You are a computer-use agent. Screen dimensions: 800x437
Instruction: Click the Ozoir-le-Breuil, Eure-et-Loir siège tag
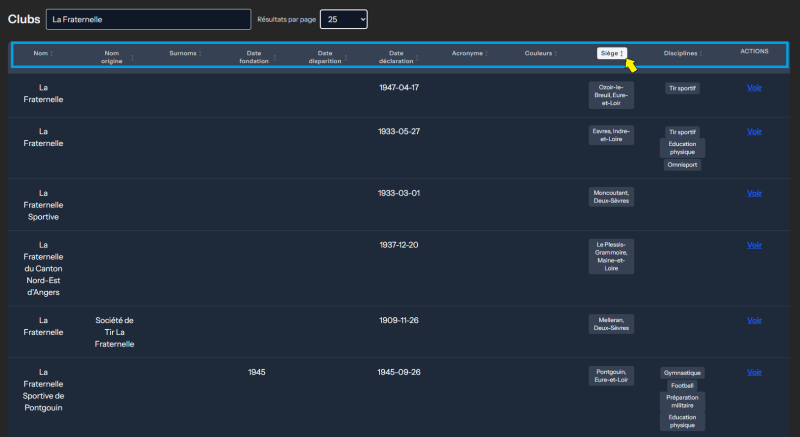click(x=611, y=95)
